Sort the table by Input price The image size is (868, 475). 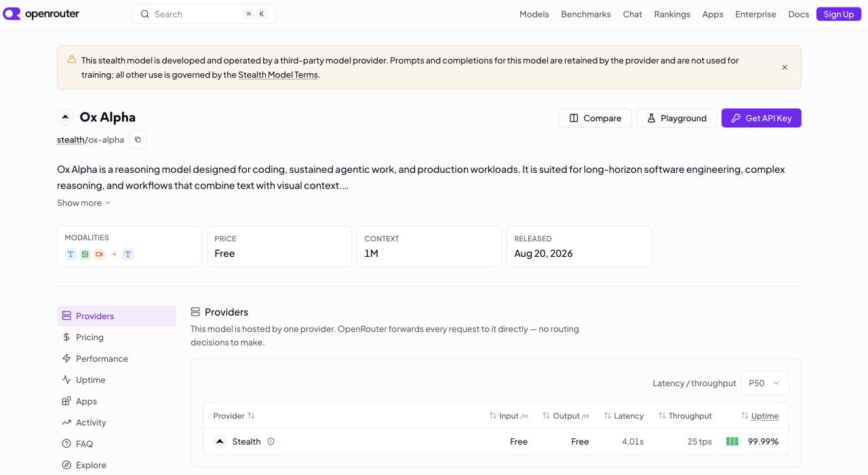click(x=509, y=415)
